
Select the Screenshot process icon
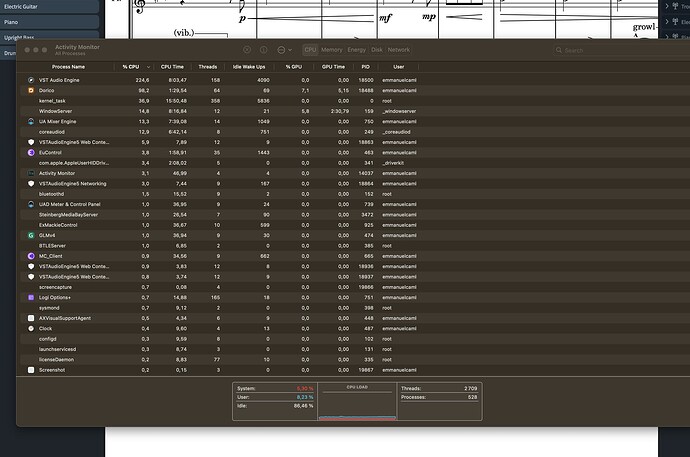[x=31, y=370]
